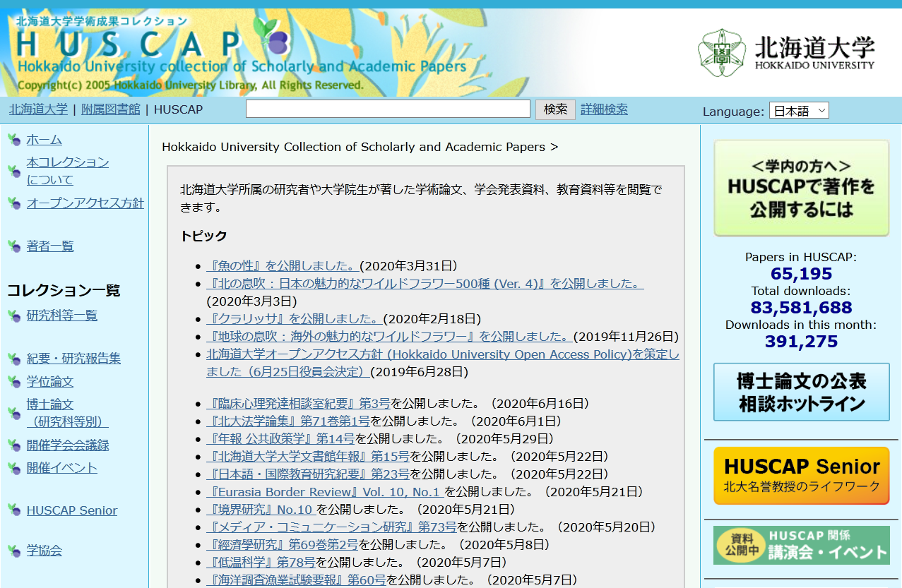This screenshot has height=588, width=902.
Task: Open 『臨床心理発達相談室紀要』第3号 link
Action: point(298,404)
